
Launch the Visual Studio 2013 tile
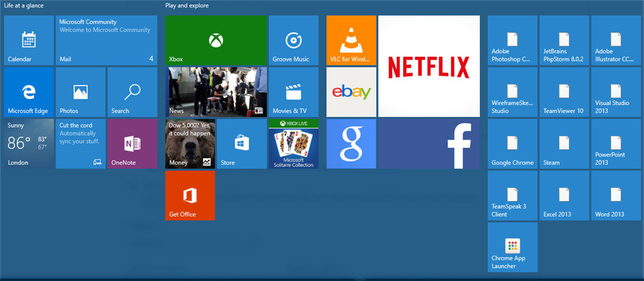tap(616, 92)
